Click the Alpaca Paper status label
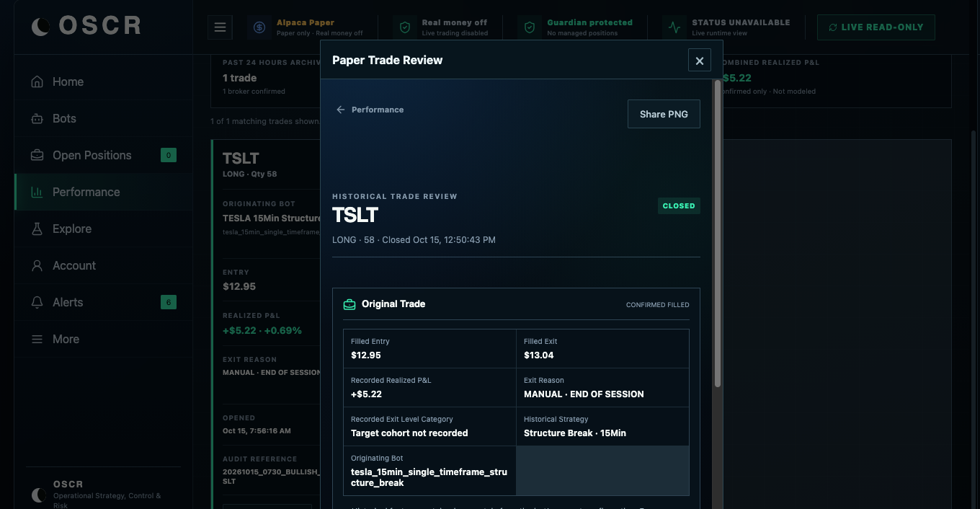Viewport: 980px width, 509px height. (306, 22)
